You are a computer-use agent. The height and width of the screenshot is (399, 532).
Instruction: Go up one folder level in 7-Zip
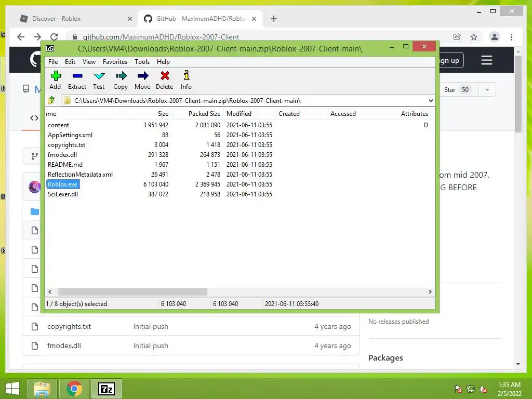click(51, 100)
